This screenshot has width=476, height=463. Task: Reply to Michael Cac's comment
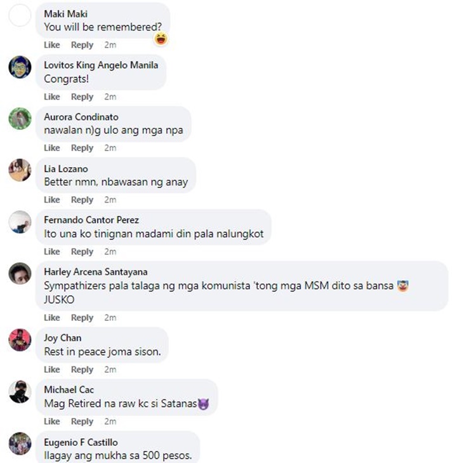(82, 421)
